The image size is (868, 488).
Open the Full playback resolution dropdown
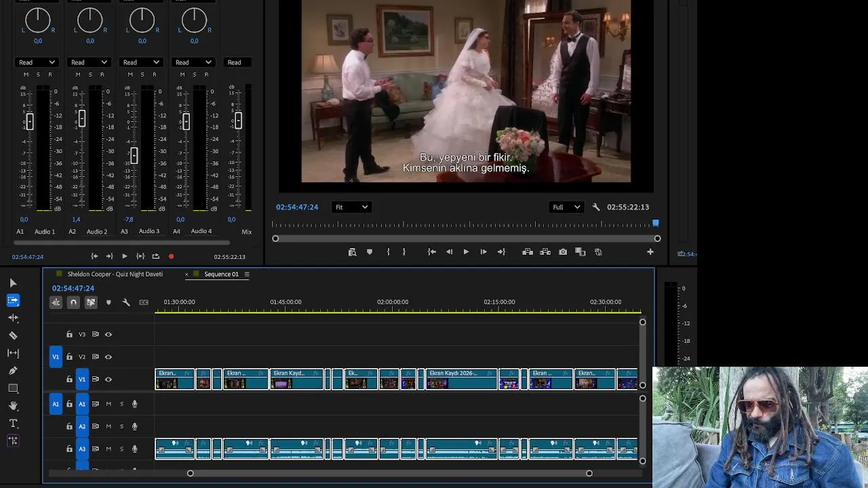[567, 207]
